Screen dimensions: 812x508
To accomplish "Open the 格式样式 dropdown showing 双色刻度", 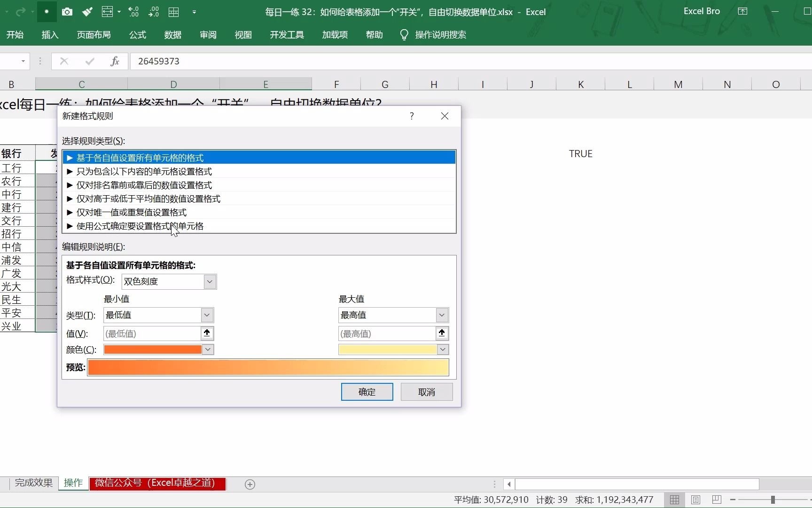I will [x=209, y=281].
